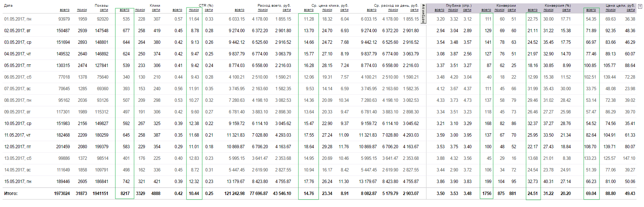Sort by Конверсия (%) всего column

[x=533, y=10]
